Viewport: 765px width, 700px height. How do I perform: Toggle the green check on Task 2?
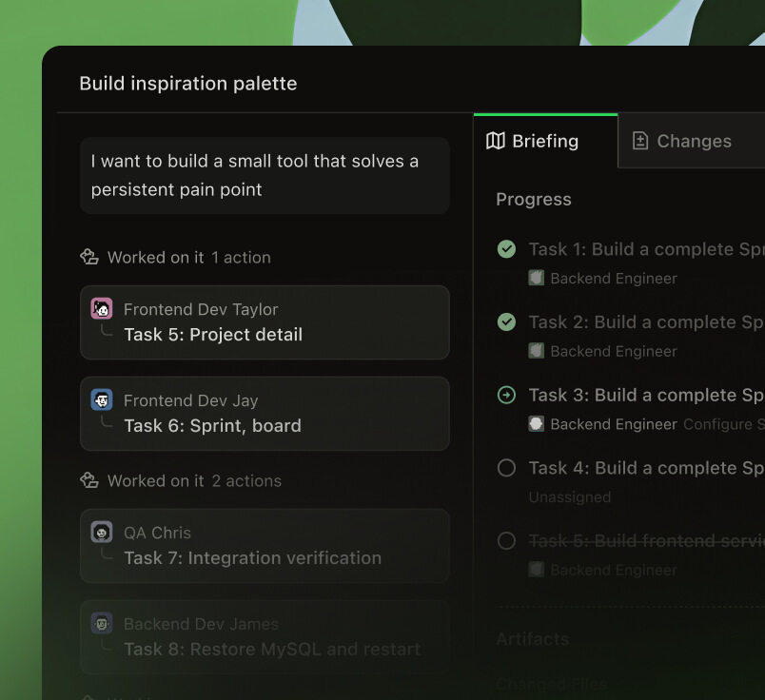coord(506,322)
